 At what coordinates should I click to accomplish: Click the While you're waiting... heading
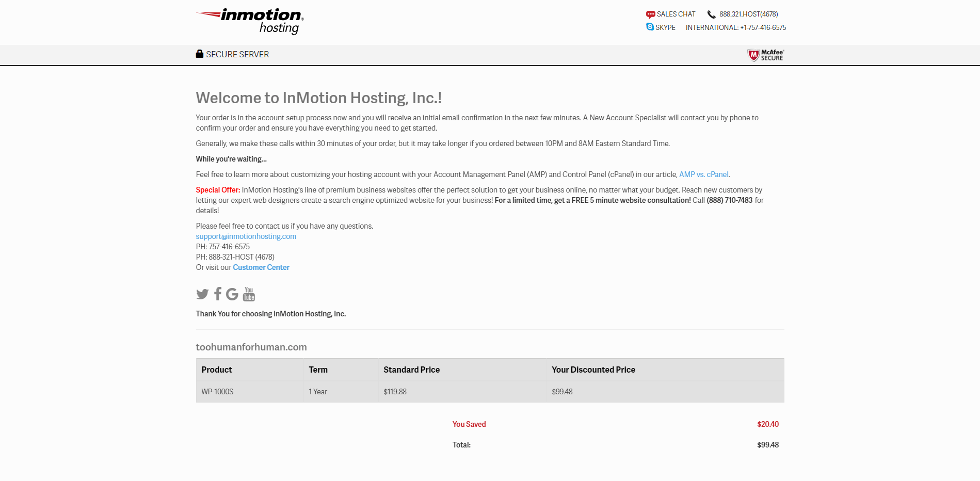(x=231, y=159)
